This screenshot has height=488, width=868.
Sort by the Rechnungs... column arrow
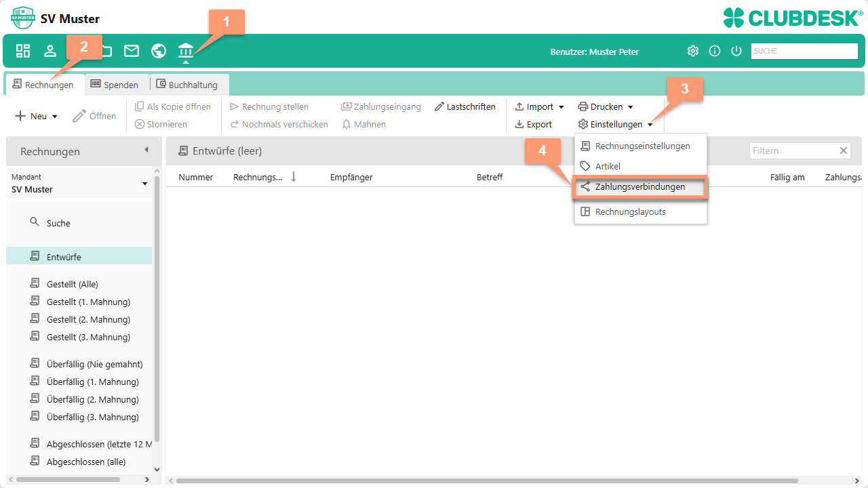294,177
